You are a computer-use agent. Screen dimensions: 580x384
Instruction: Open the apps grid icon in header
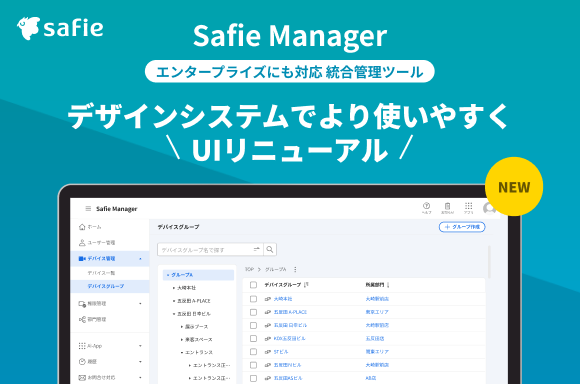[x=469, y=206]
